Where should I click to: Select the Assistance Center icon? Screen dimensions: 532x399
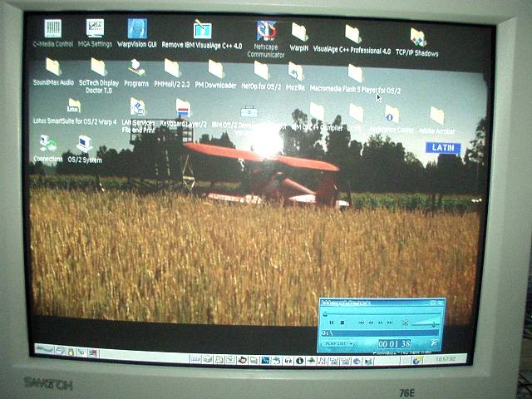(392, 114)
